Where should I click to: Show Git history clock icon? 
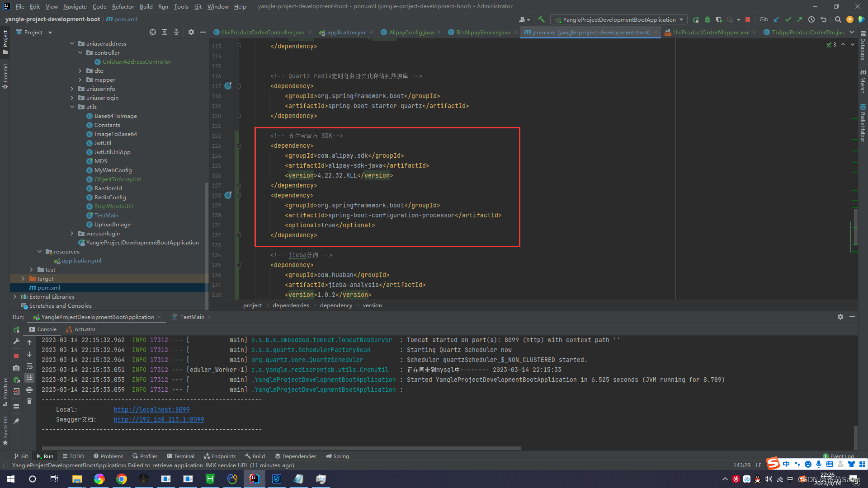click(x=811, y=19)
